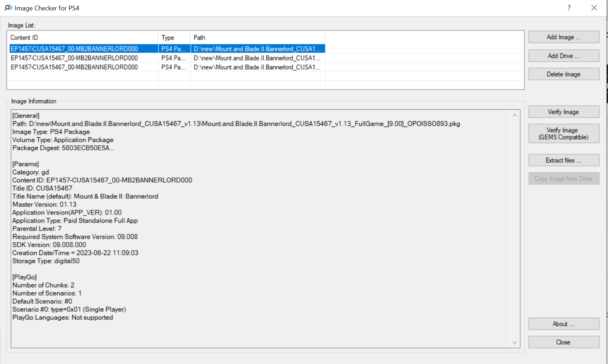This screenshot has width=608, height=364.
Task: Sort by Type column header
Action: (174, 38)
